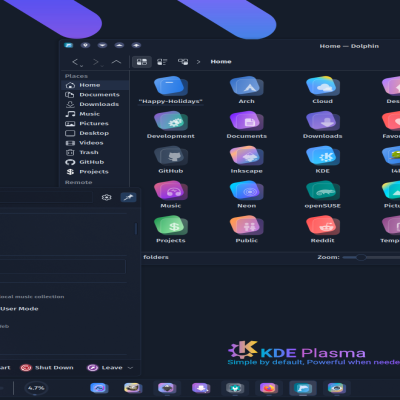Switch to Compact view mode

162,62
